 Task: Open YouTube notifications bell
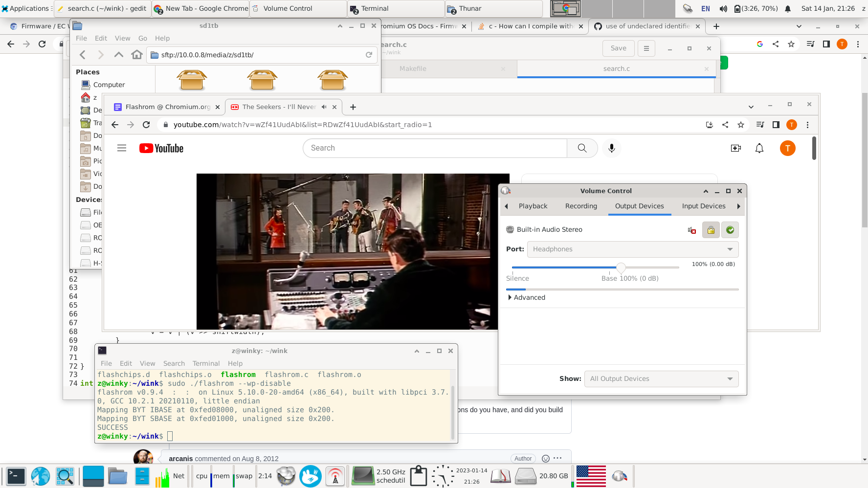759,148
